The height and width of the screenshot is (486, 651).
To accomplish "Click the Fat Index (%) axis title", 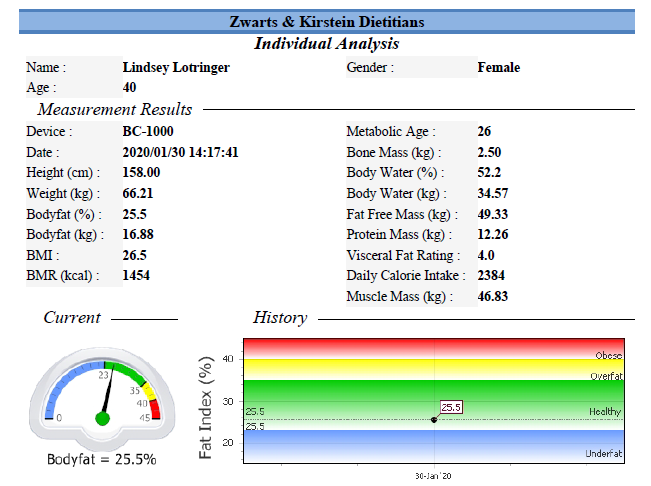I will (x=206, y=407).
